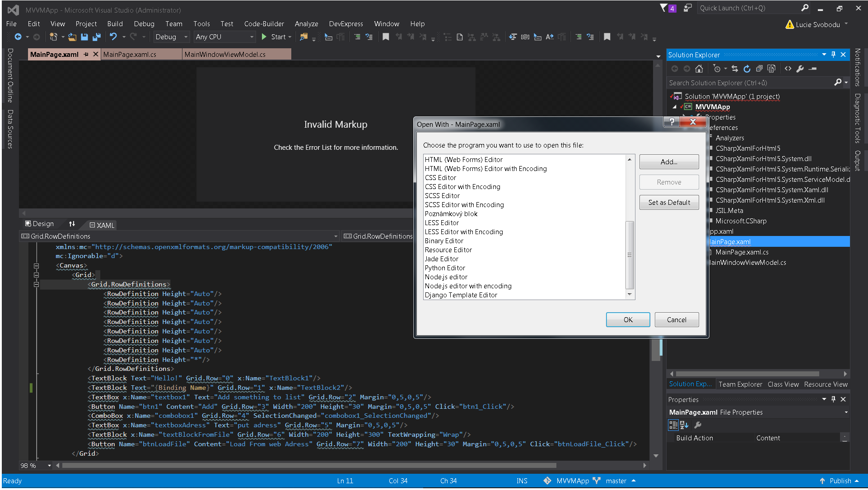Toggle auto-hide pin on Solution Explorer
The height and width of the screenshot is (490, 868).
(833, 55)
